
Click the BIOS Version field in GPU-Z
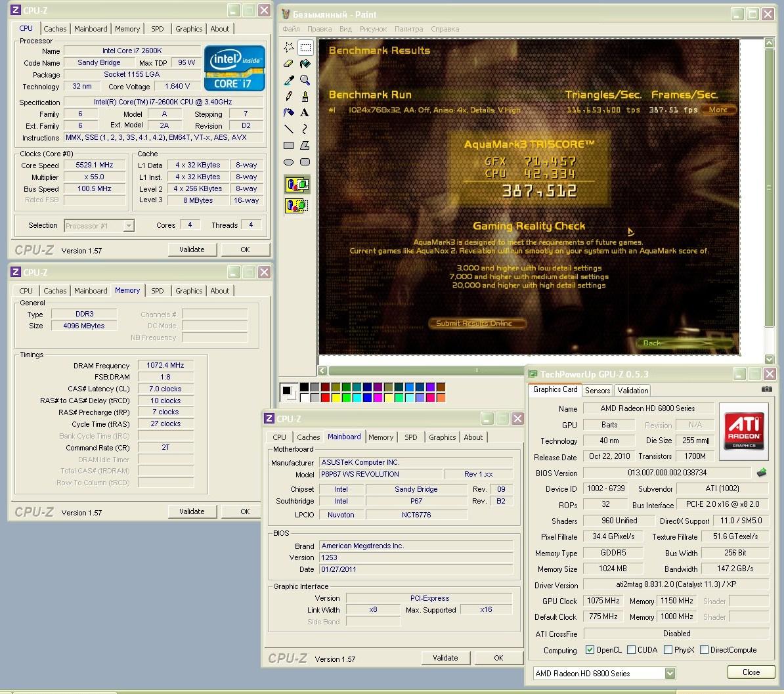[x=667, y=473]
